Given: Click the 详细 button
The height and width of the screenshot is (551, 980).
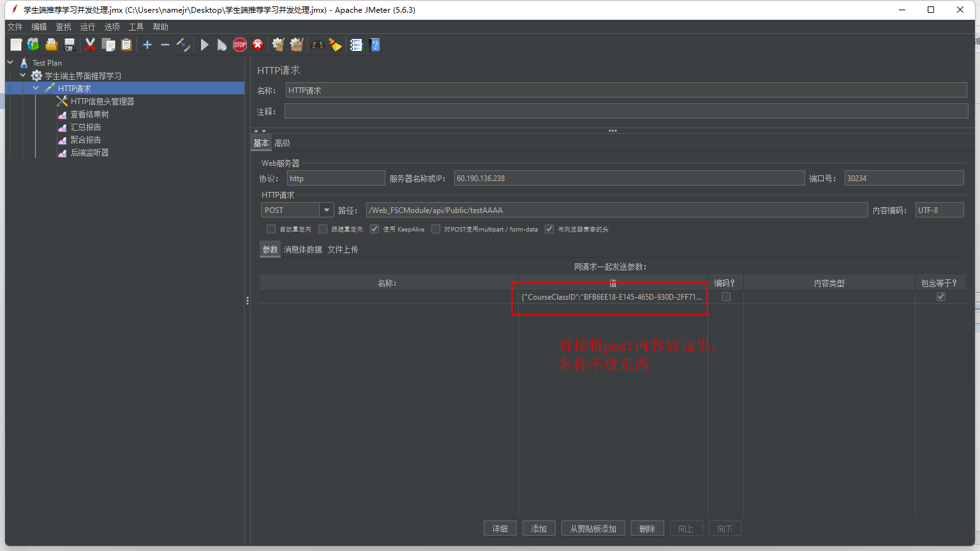Looking at the screenshot, I should pos(500,529).
